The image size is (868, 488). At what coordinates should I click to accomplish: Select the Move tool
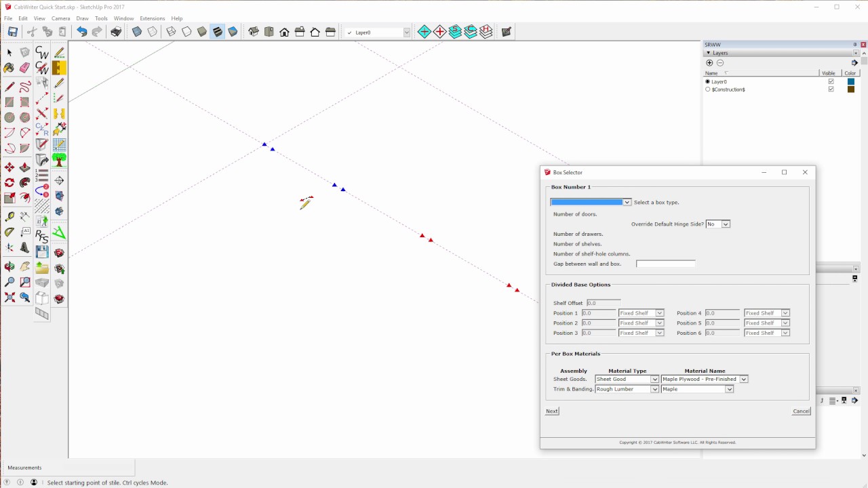pyautogui.click(x=9, y=167)
